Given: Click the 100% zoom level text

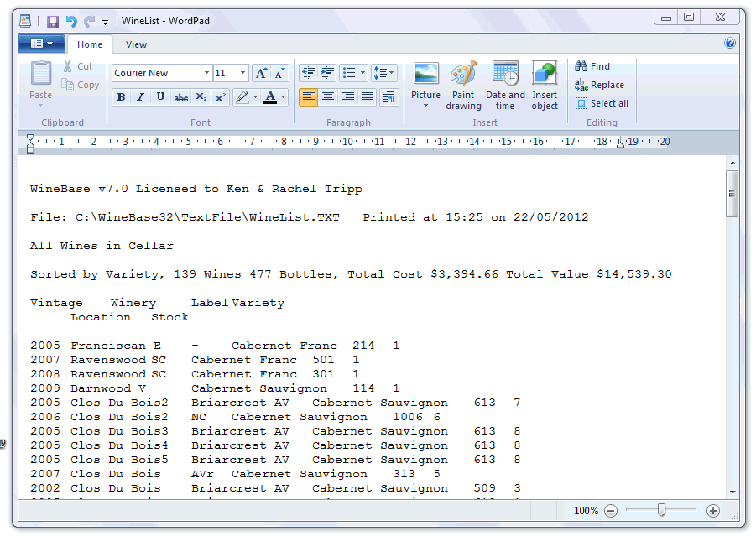Looking at the screenshot, I should (x=586, y=511).
